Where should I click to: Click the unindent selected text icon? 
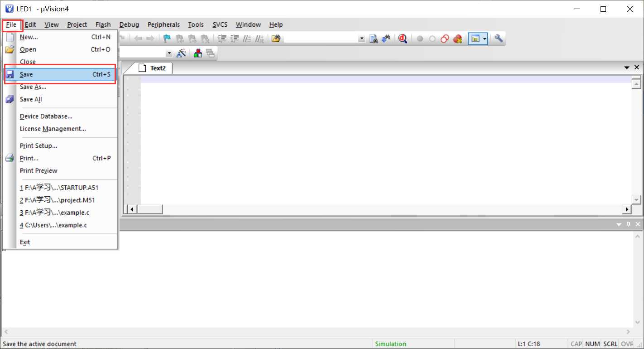(x=234, y=39)
